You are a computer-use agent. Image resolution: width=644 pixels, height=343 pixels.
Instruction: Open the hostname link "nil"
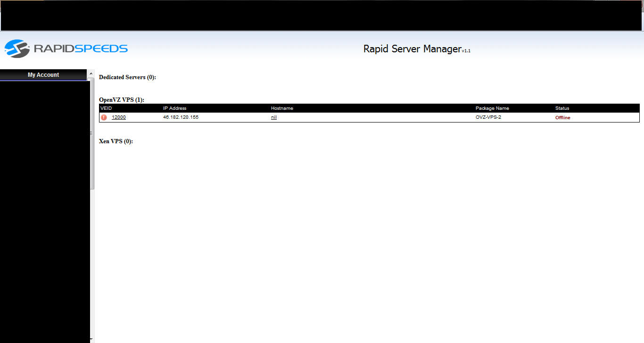click(274, 117)
